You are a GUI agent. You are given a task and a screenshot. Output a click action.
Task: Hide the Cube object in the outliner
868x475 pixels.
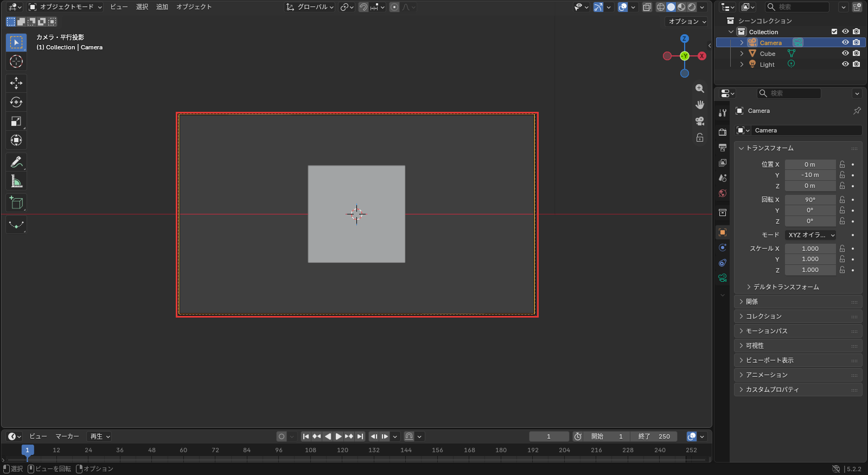(845, 53)
